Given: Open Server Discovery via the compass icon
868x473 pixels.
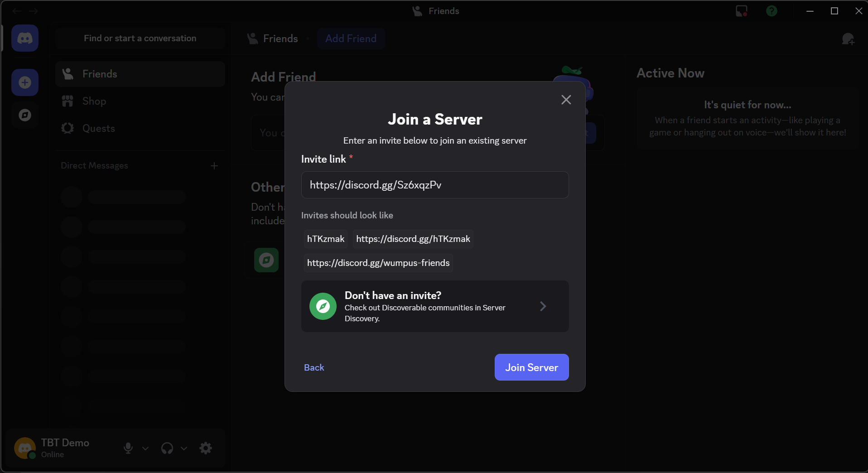Looking at the screenshot, I should 25,115.
